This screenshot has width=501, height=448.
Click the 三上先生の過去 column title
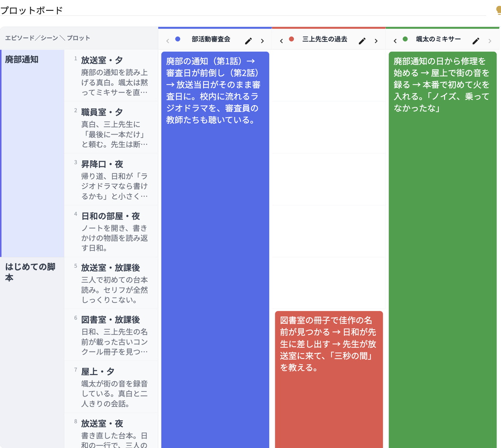pos(325,39)
